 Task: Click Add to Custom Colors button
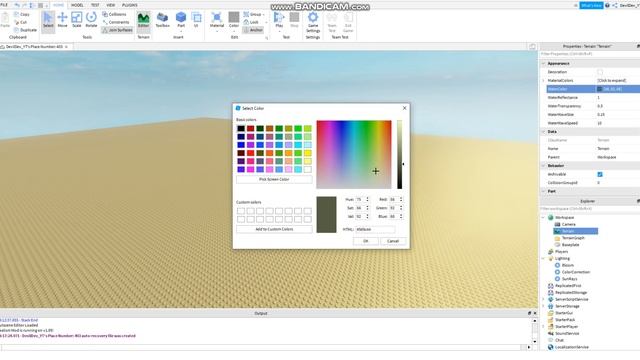(274, 229)
